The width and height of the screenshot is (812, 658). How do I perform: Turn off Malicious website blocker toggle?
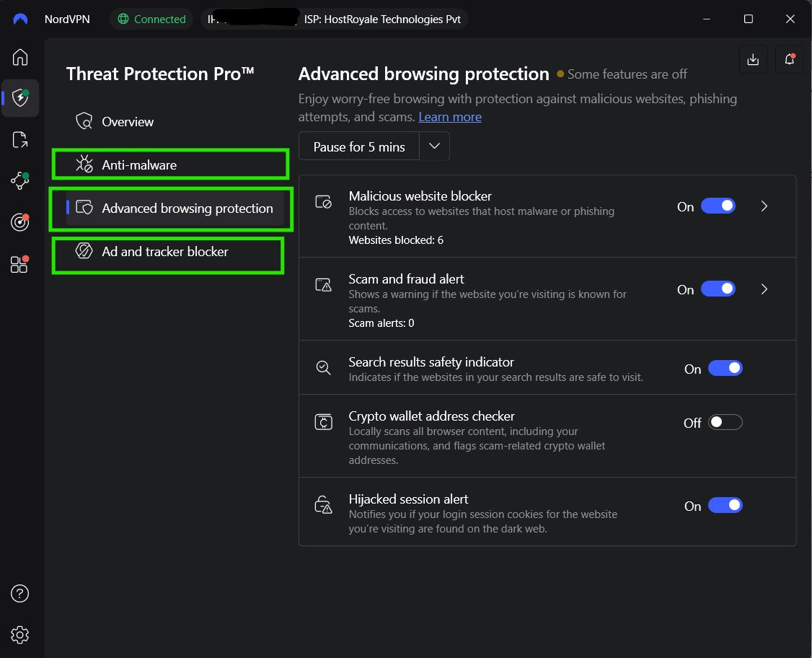tap(718, 206)
